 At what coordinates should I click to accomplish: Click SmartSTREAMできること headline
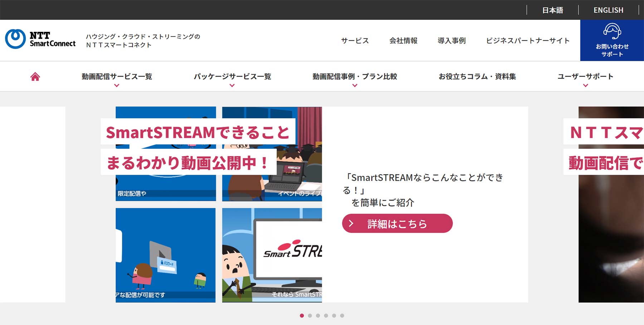point(198,132)
